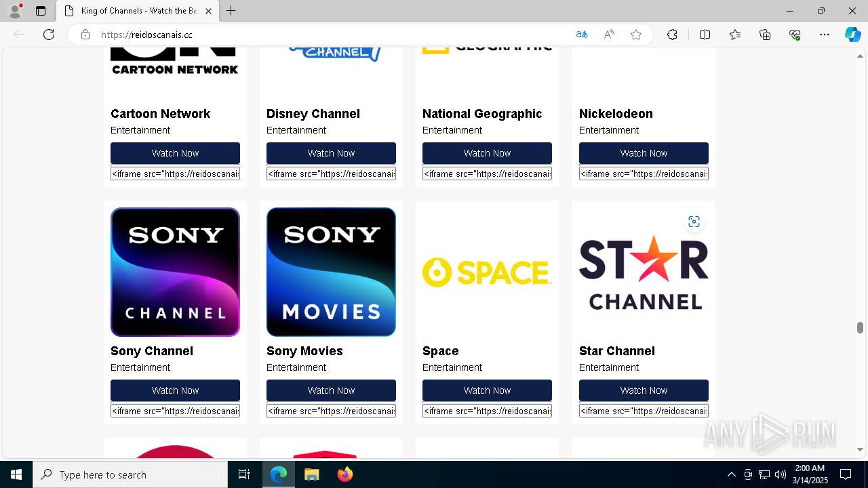The image size is (868, 488).
Task: Select Star Channel iframe code field
Action: (x=644, y=411)
